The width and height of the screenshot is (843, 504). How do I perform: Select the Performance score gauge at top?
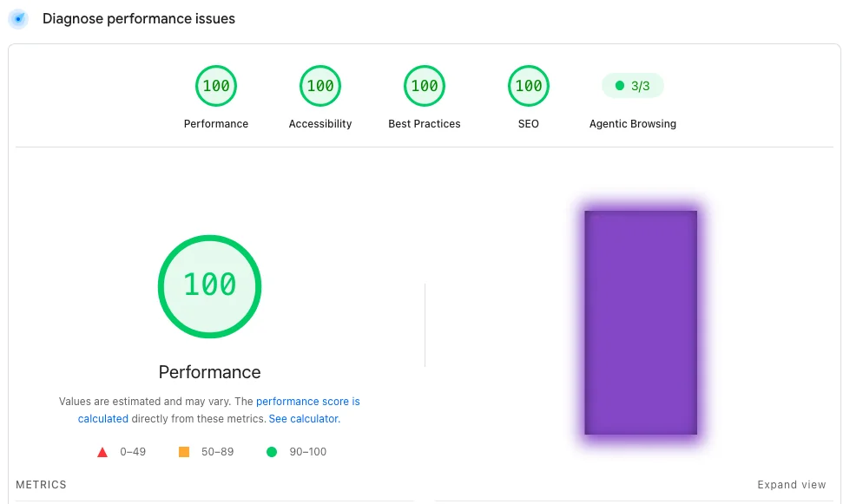tap(216, 86)
